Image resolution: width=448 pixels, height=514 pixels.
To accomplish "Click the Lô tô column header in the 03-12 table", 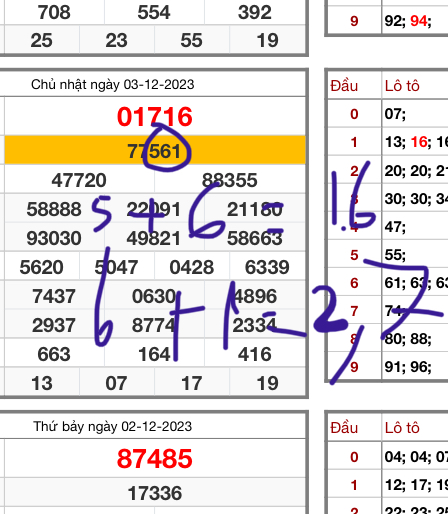I will [402, 86].
